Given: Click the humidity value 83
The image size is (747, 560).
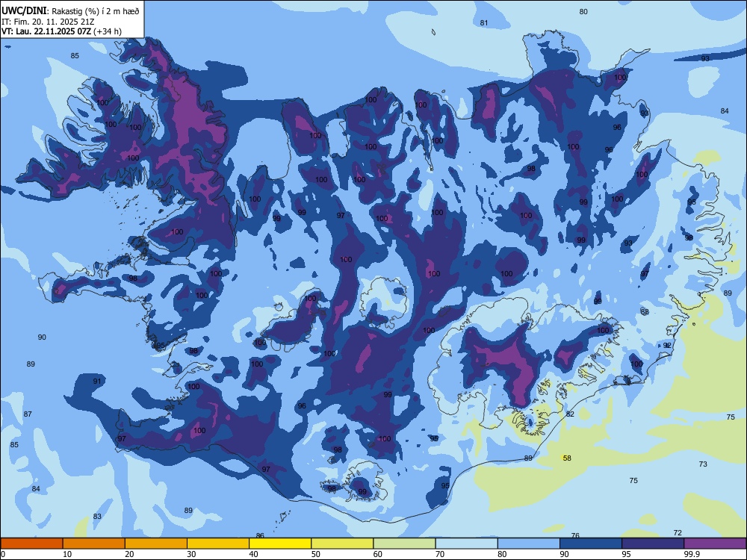Looking at the screenshot, I should [97, 516].
